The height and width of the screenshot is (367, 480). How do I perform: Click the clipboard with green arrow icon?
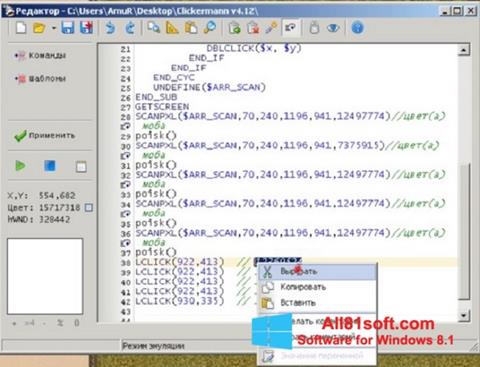point(235,28)
